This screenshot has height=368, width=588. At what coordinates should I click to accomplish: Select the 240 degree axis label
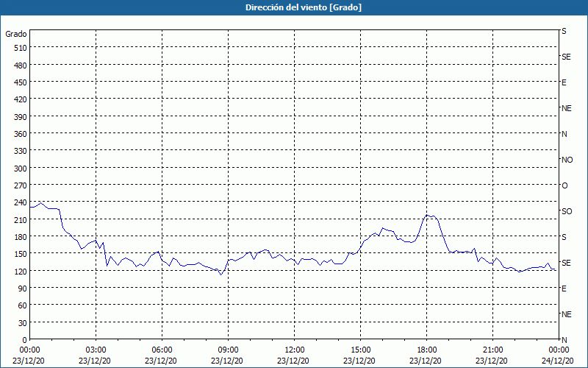pyautogui.click(x=21, y=202)
